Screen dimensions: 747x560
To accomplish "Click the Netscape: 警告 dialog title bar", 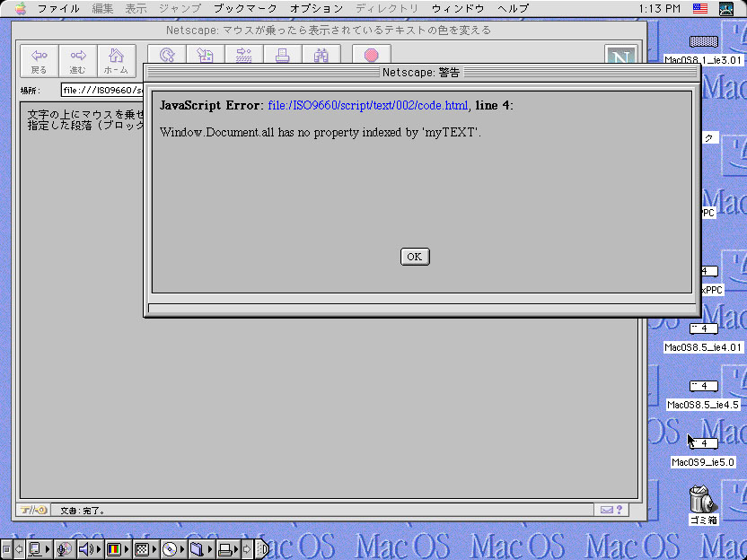I will pos(422,72).
